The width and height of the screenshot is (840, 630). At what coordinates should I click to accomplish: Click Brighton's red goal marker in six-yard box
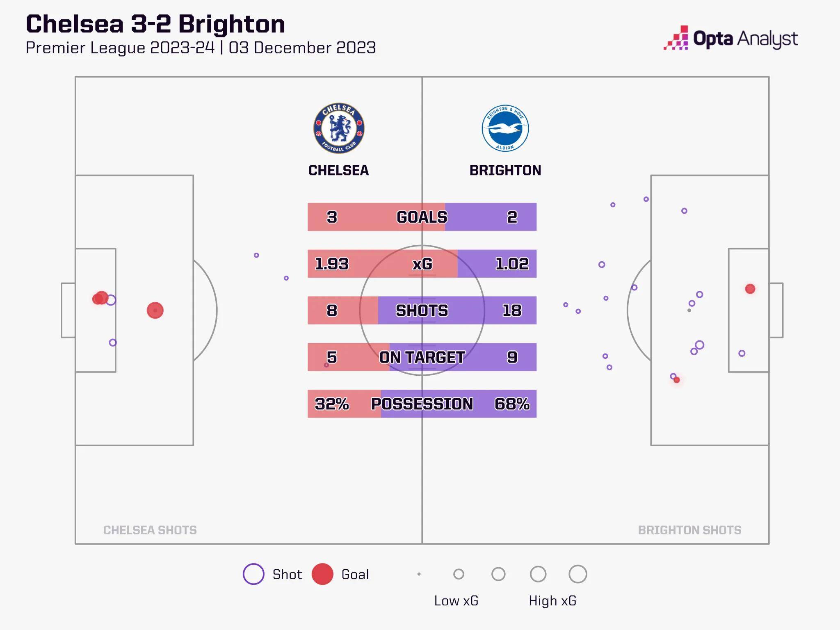click(750, 289)
